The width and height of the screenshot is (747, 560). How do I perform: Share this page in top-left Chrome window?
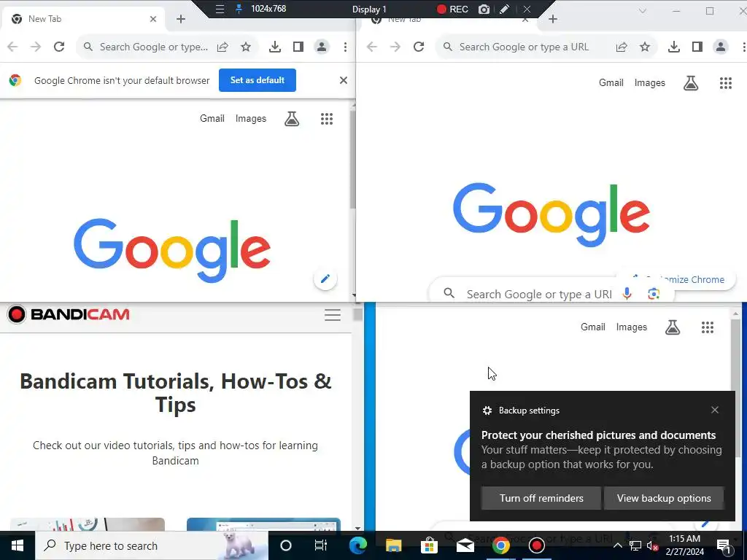click(222, 47)
